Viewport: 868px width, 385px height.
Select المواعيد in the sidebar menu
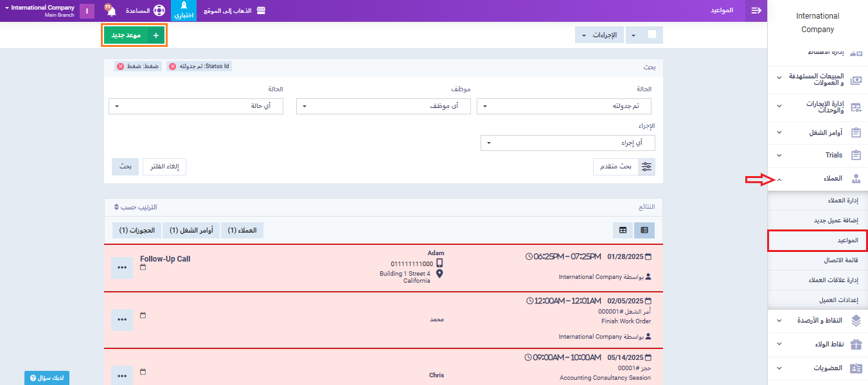817,240
